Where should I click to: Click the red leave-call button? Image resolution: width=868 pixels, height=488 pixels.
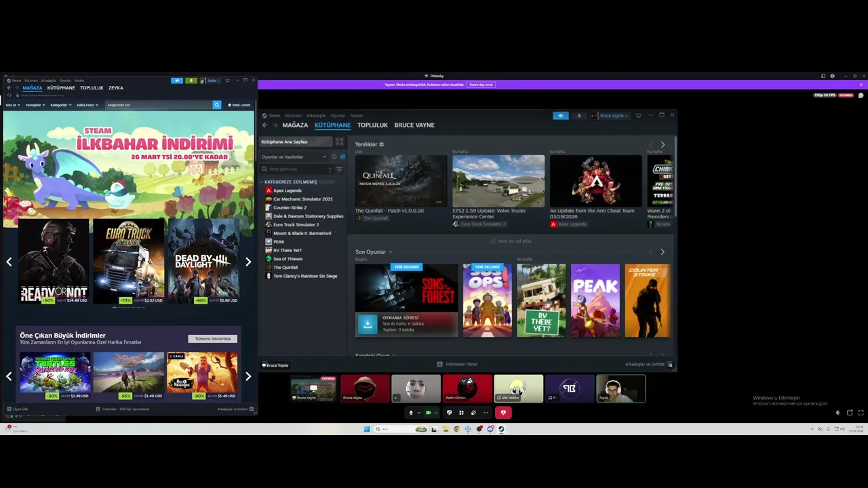503,412
